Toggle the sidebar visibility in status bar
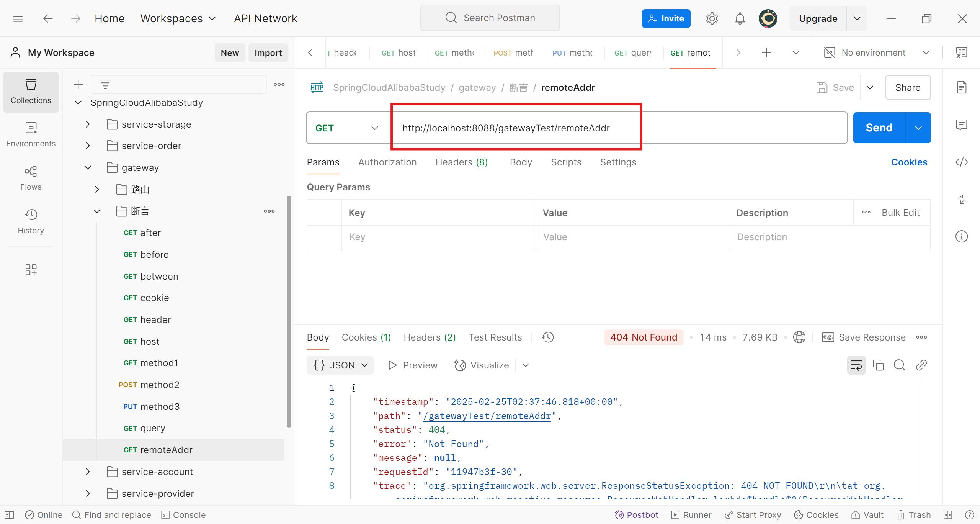The height and width of the screenshot is (524, 980). click(x=9, y=515)
